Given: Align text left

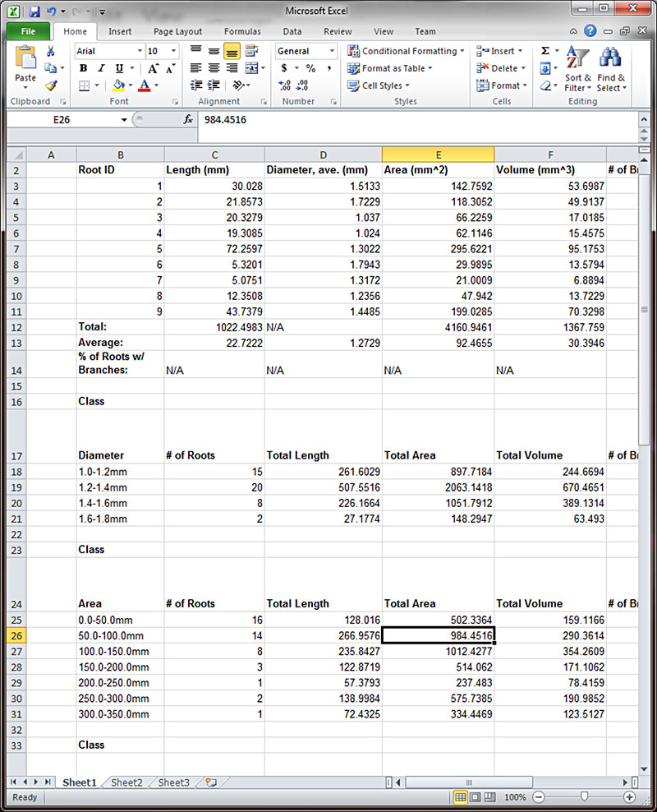Looking at the screenshot, I should point(195,68).
